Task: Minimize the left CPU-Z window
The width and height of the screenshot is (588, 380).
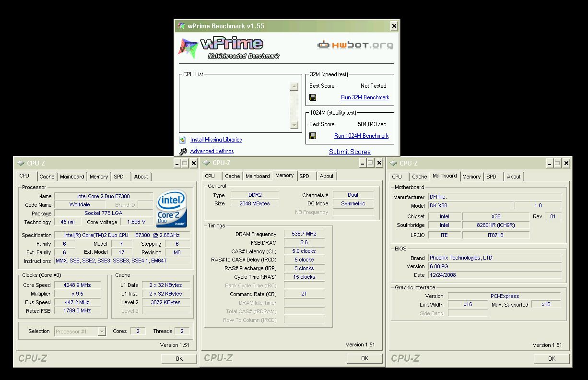Action: pyautogui.click(x=177, y=163)
